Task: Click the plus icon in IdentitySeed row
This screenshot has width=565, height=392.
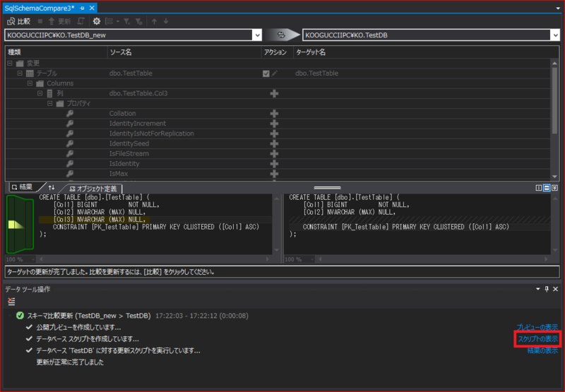Action: [274, 144]
